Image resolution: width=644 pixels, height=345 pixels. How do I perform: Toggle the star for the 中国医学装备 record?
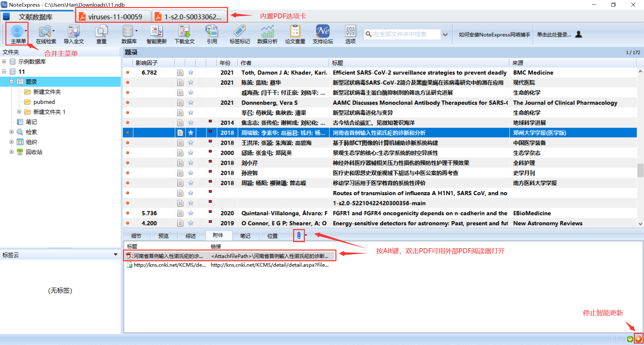pyautogui.click(x=191, y=143)
